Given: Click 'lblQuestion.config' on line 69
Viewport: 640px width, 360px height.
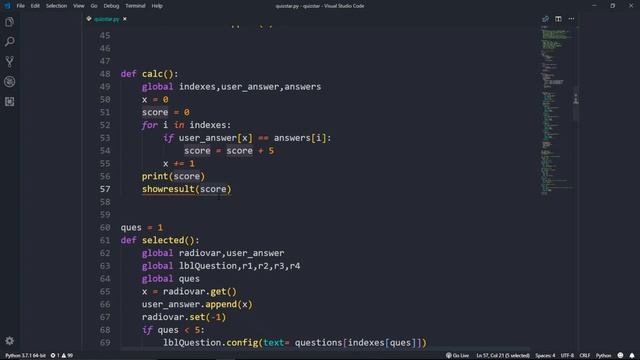Looking at the screenshot, I should 211,343.
